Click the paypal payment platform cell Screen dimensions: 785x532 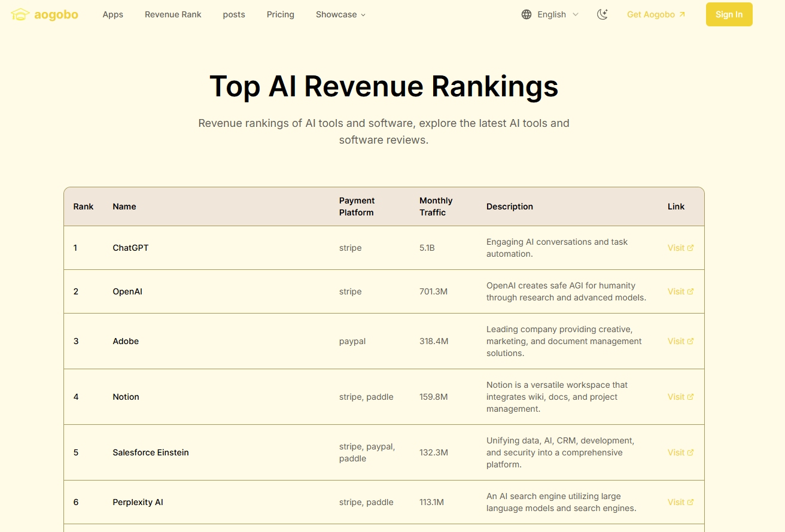(x=352, y=341)
